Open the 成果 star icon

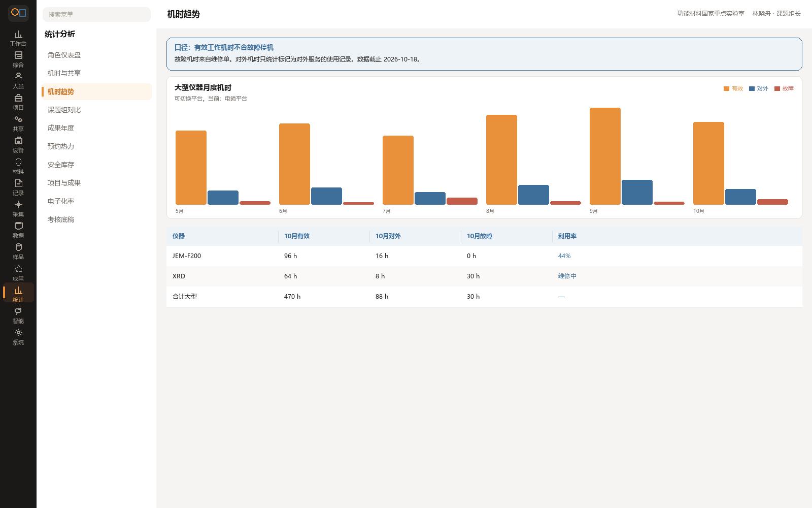click(x=18, y=273)
